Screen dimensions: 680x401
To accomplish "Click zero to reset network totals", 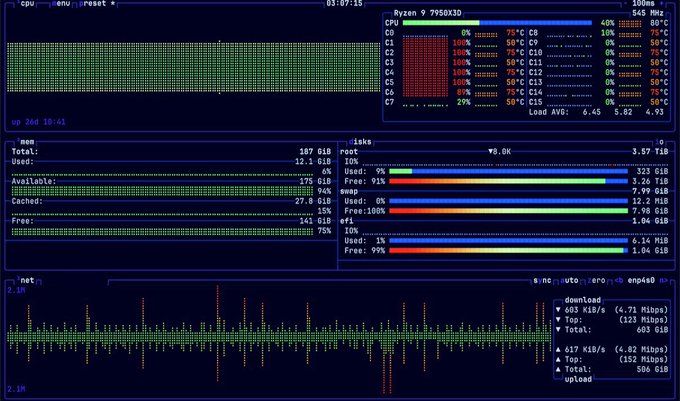I will [596, 280].
